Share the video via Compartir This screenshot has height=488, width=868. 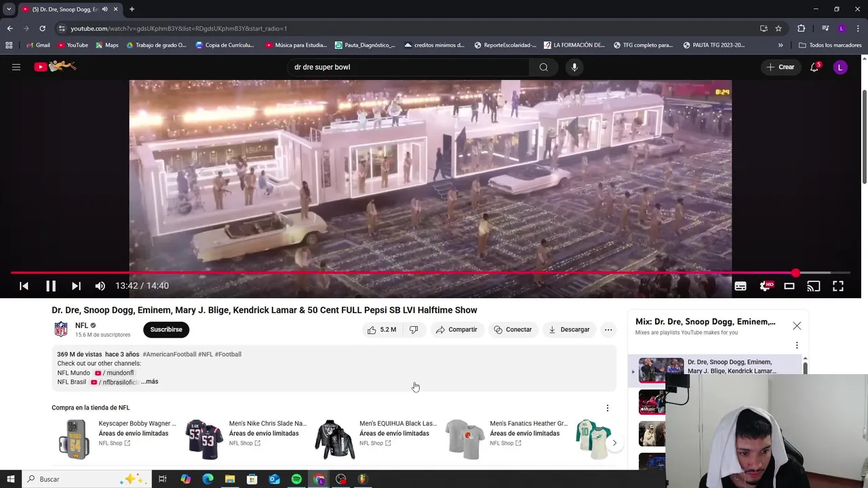point(457,329)
